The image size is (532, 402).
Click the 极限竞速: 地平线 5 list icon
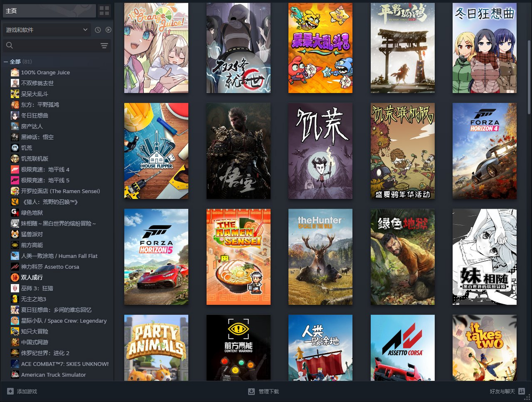15,180
